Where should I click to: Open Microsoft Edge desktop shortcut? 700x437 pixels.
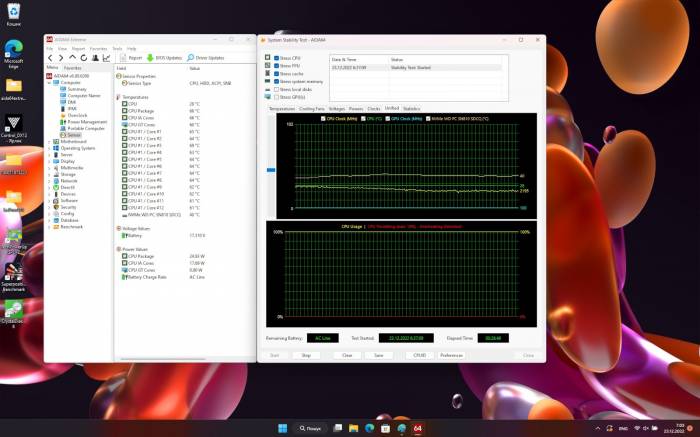[x=14, y=54]
